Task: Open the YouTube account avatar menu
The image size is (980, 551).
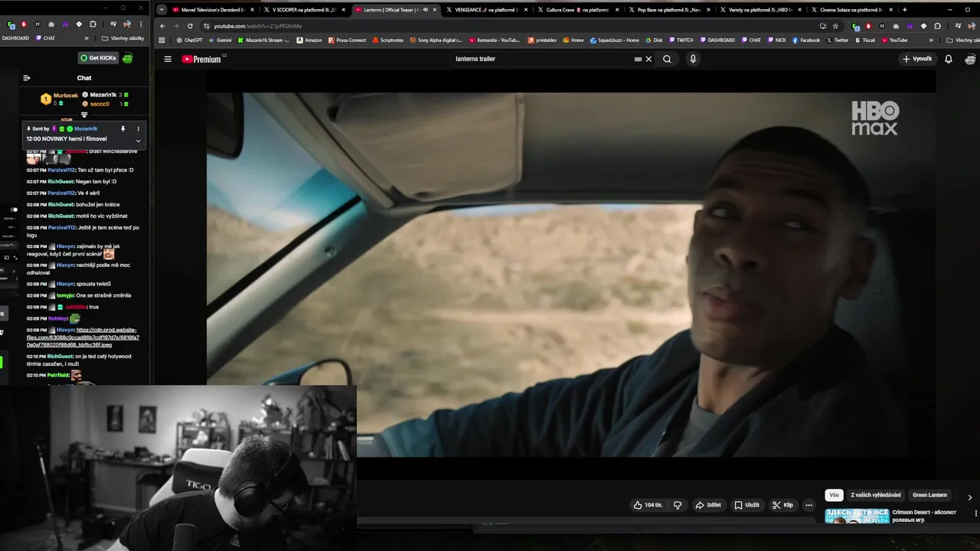Action: [x=970, y=59]
